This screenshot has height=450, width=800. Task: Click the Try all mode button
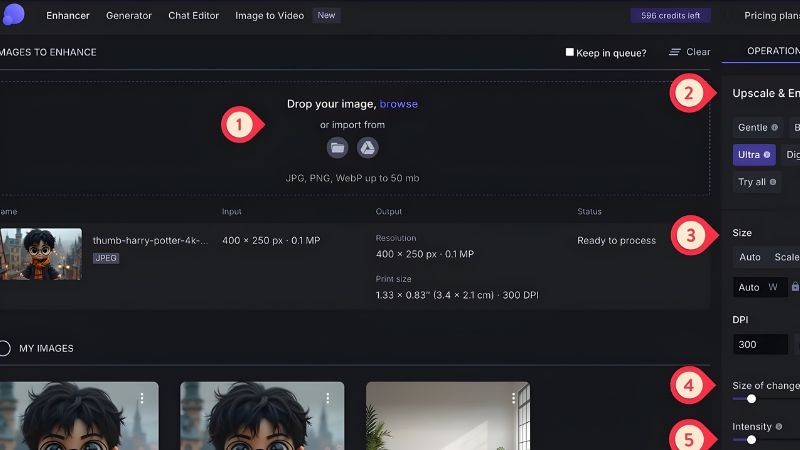pyautogui.click(x=756, y=182)
